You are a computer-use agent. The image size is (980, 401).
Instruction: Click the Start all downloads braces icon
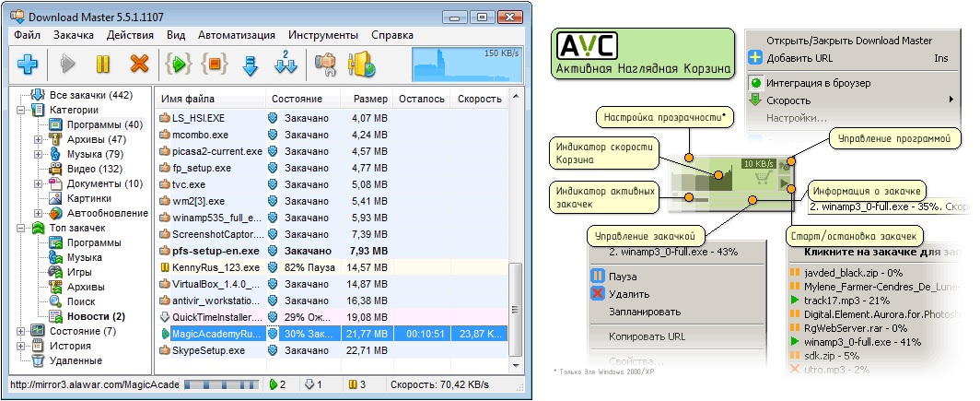point(178,64)
